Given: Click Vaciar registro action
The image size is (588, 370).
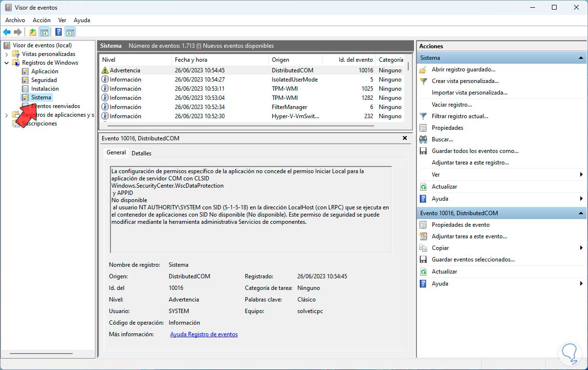Looking at the screenshot, I should [452, 105].
